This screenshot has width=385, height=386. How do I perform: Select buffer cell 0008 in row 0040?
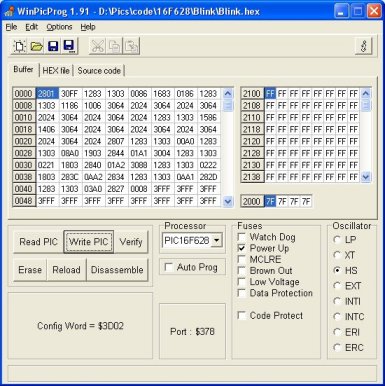point(139,189)
